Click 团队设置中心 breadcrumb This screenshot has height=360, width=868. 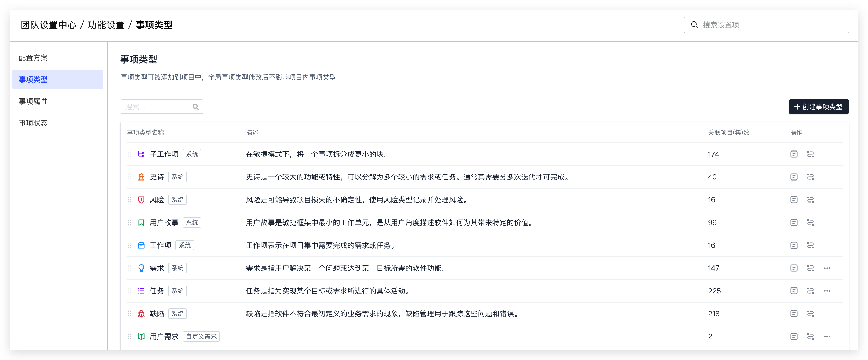[x=48, y=25]
